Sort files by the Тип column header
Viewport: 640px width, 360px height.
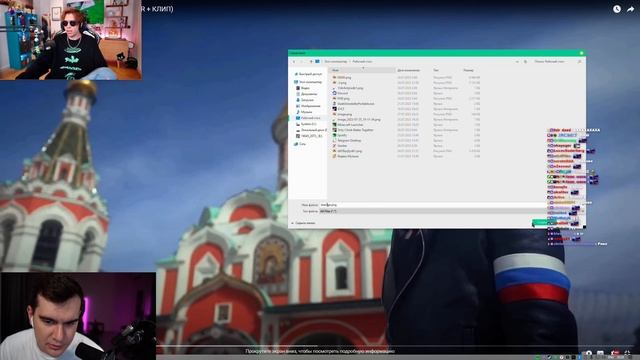pos(436,70)
